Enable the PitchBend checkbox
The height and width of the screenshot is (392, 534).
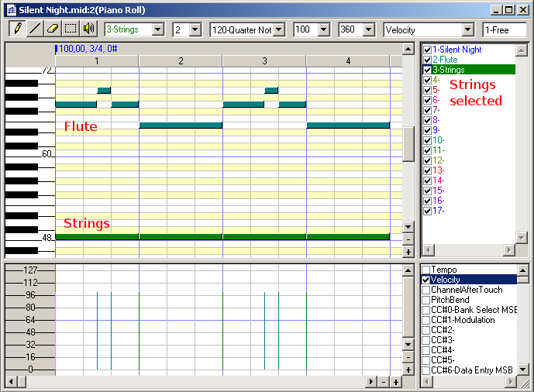pyautogui.click(x=425, y=300)
